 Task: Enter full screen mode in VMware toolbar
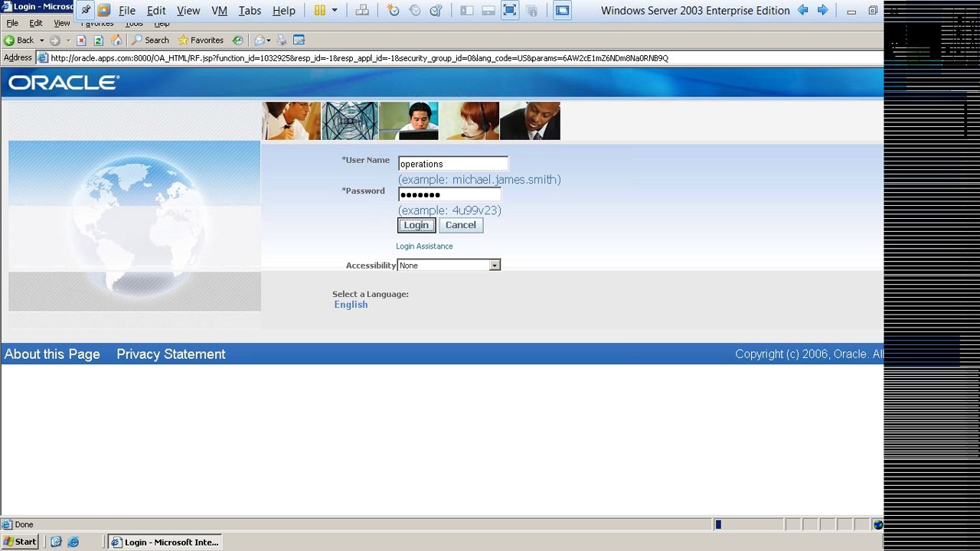510,11
